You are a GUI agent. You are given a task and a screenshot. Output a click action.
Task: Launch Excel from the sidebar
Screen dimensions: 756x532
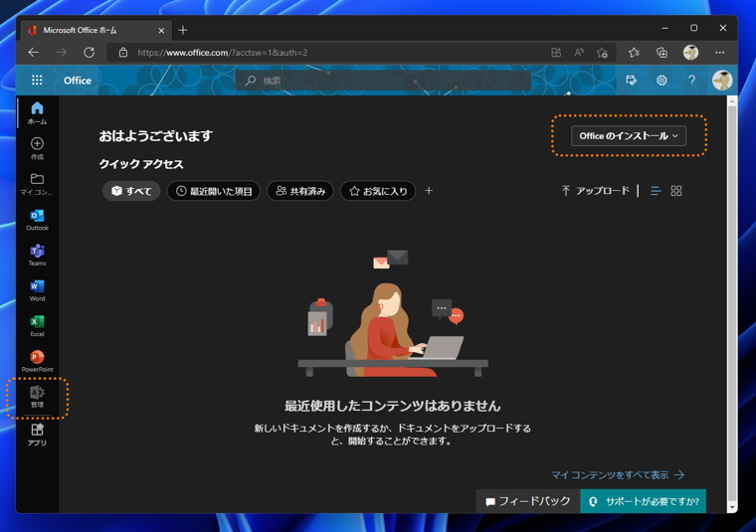[x=37, y=326]
